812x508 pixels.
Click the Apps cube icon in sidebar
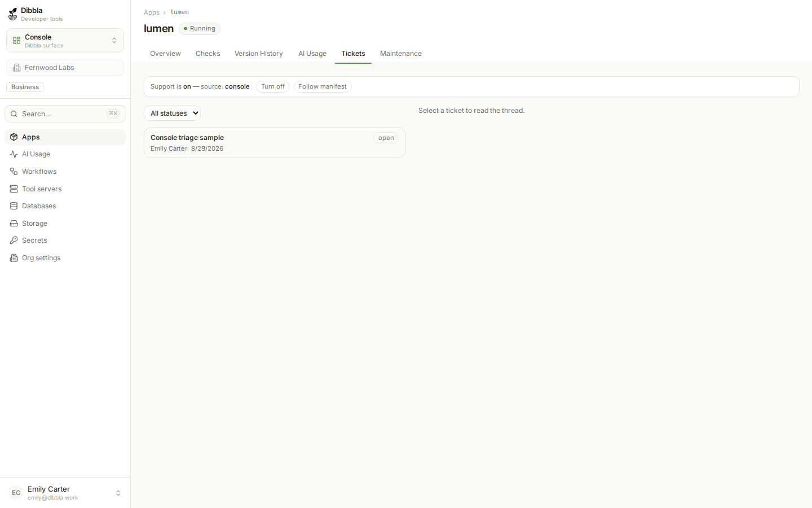(14, 137)
